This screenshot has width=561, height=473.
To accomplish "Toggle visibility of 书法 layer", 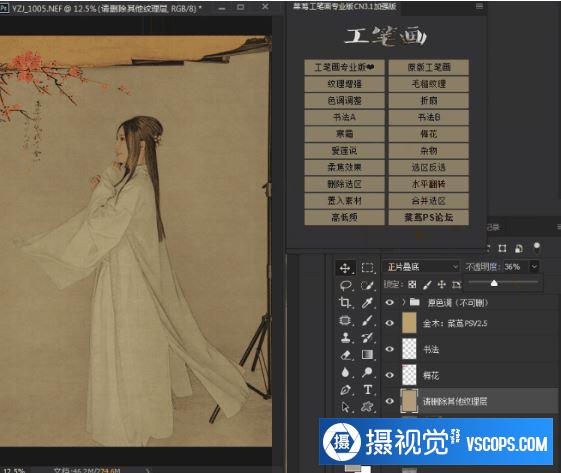I will [x=390, y=349].
